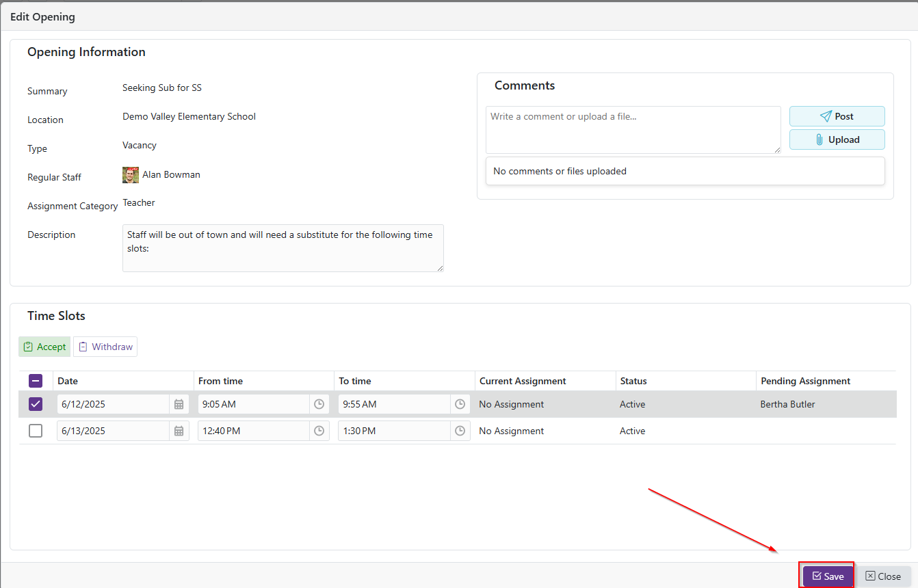Uncheck the 6/12/2025 time slot row
Screen dimensions: 918x588
click(x=36, y=404)
